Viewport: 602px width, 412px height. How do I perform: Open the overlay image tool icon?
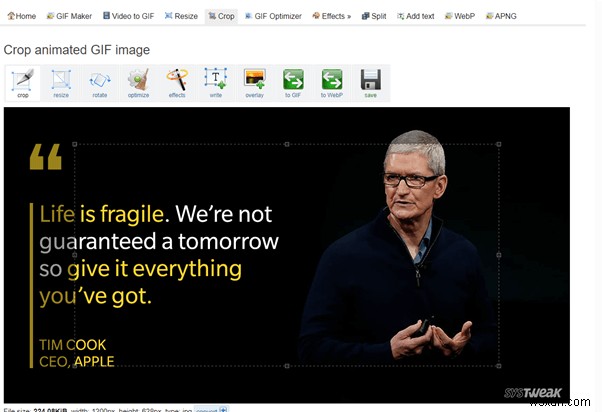255,83
